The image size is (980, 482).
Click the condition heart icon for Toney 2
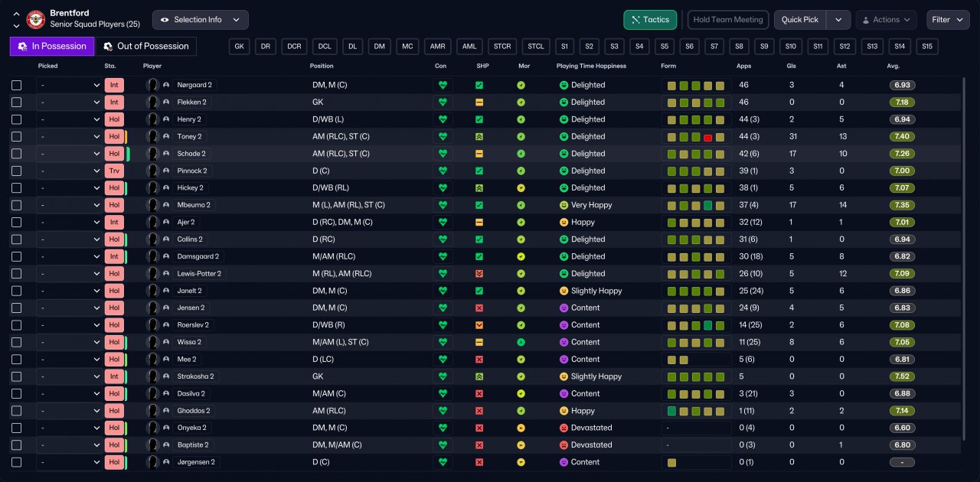click(442, 136)
